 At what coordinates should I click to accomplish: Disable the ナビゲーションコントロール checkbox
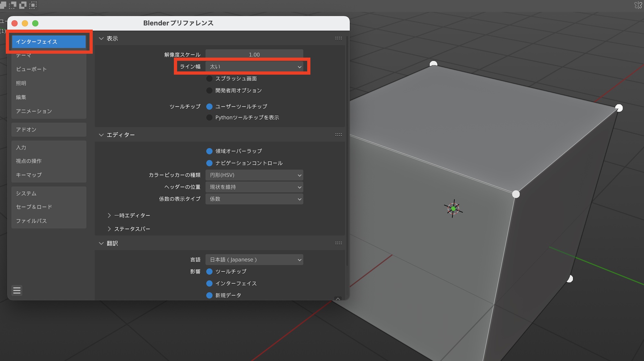tap(209, 163)
